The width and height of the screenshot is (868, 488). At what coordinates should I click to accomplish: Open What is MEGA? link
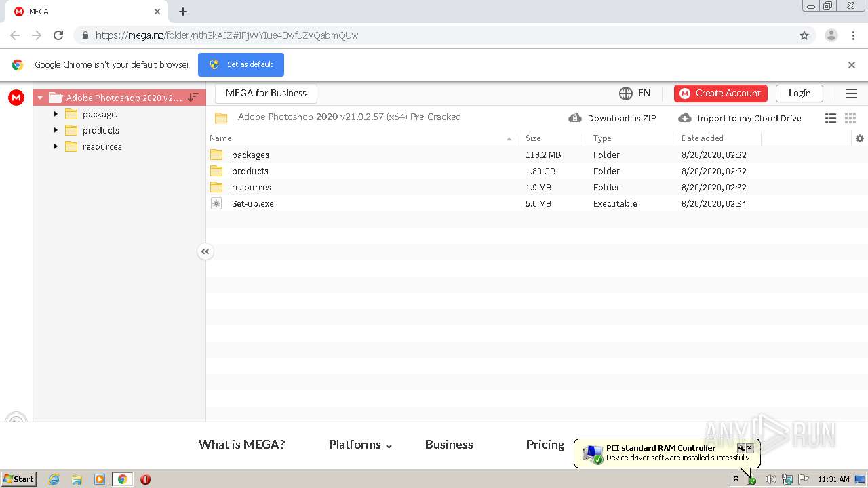[x=242, y=445]
